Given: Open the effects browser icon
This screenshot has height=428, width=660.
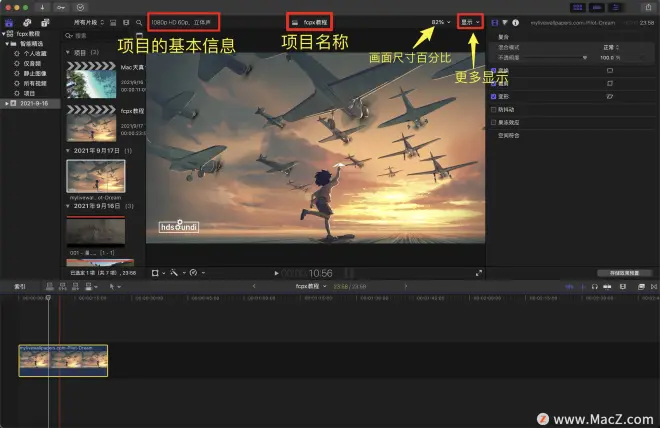Looking at the screenshot, I should click(641, 287).
